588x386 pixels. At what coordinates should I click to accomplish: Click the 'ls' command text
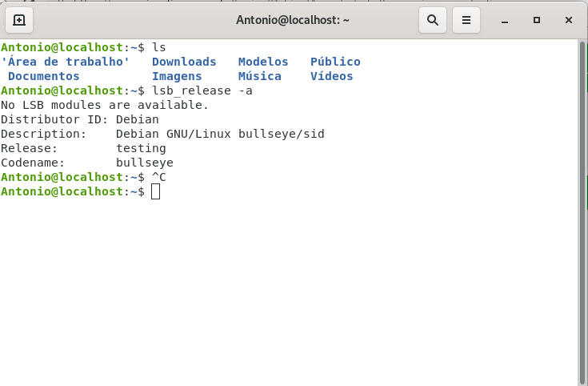pos(159,47)
